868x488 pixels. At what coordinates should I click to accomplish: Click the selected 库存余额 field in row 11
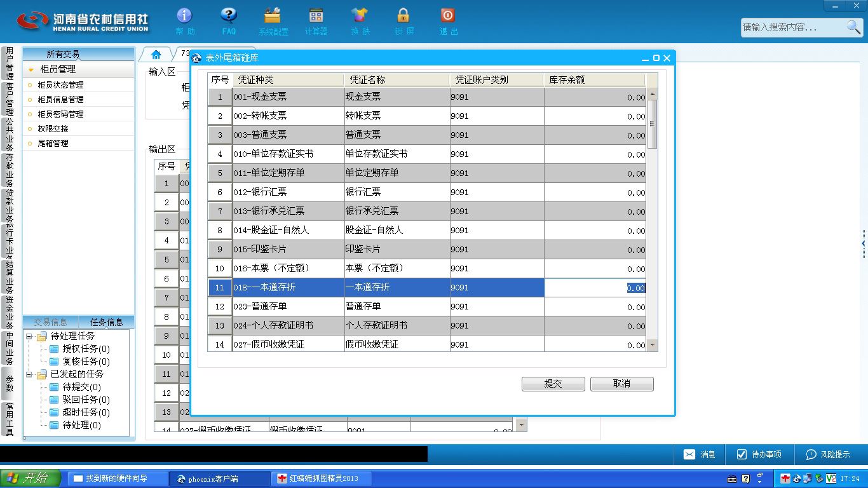(x=595, y=288)
